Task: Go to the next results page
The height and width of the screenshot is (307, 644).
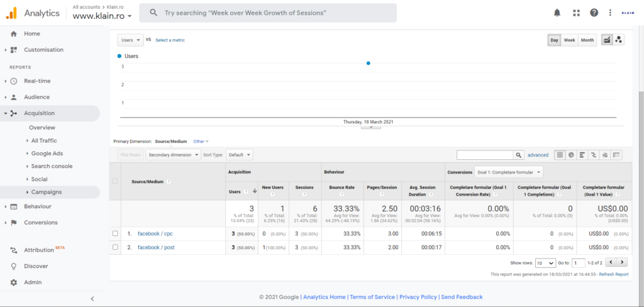Action: (x=622, y=262)
